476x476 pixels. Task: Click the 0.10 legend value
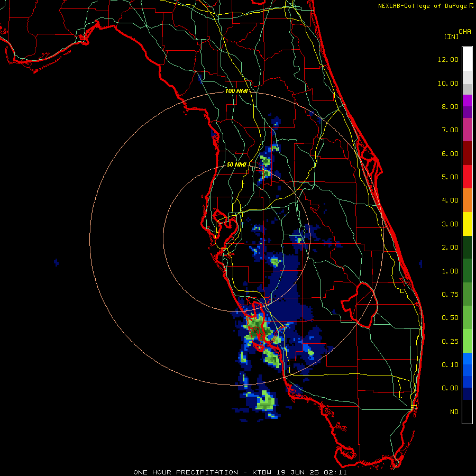pos(450,365)
